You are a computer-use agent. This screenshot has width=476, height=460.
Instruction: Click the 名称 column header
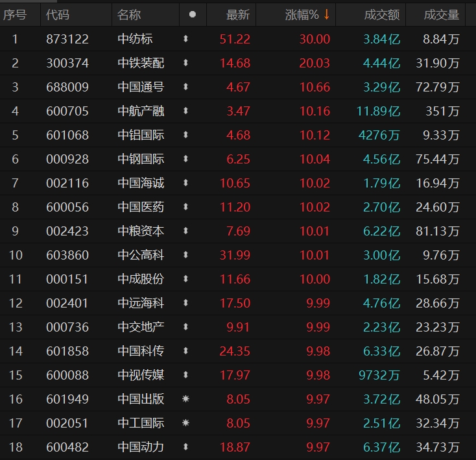tap(129, 14)
